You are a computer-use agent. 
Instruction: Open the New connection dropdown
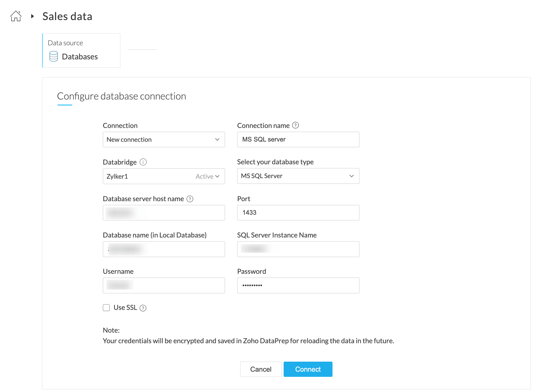(164, 140)
